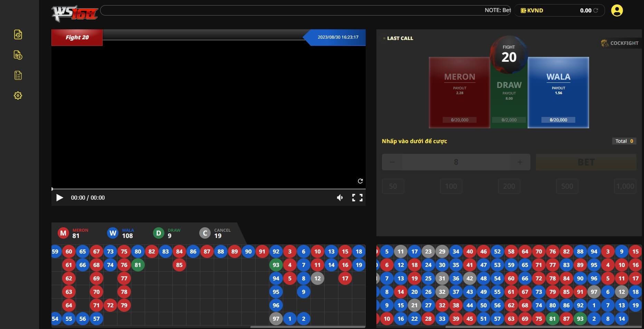Click gray result ball 12 in left board
Viewport: 644px width, 329px height.
[x=317, y=278]
